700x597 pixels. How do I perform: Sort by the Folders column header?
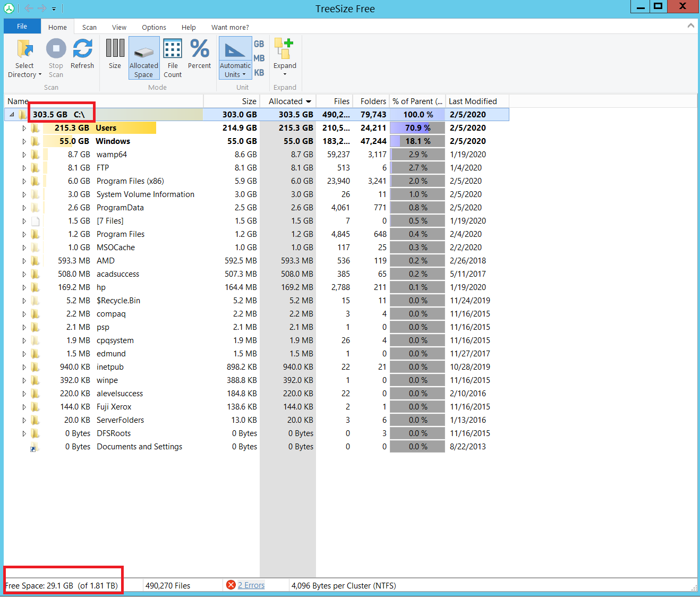[371, 101]
